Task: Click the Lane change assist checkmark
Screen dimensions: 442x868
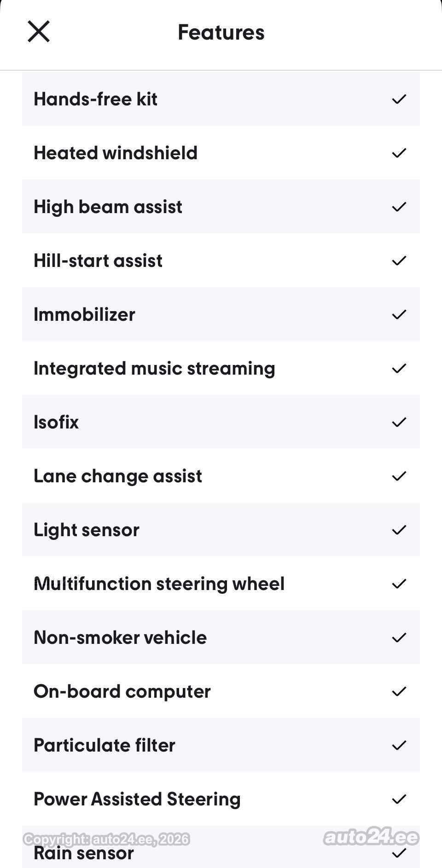Action: point(399,476)
